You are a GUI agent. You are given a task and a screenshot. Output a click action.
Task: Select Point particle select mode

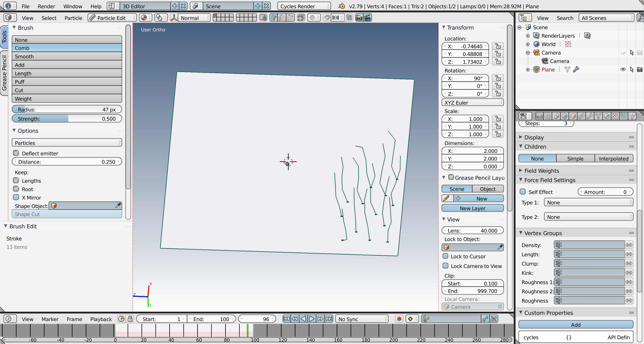tap(282, 18)
